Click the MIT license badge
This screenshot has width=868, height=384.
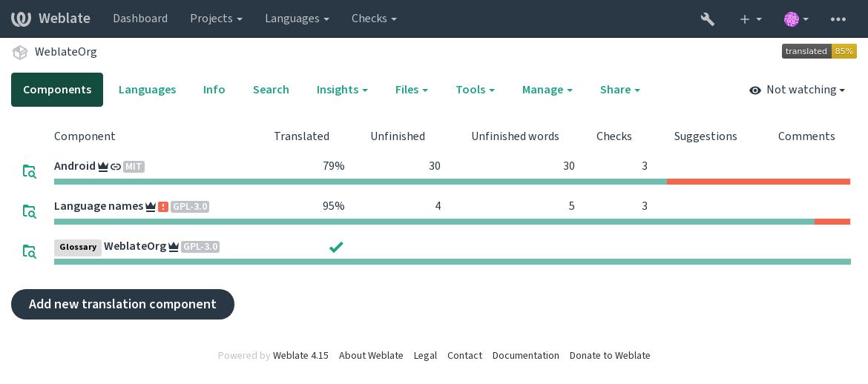pyautogui.click(x=134, y=167)
